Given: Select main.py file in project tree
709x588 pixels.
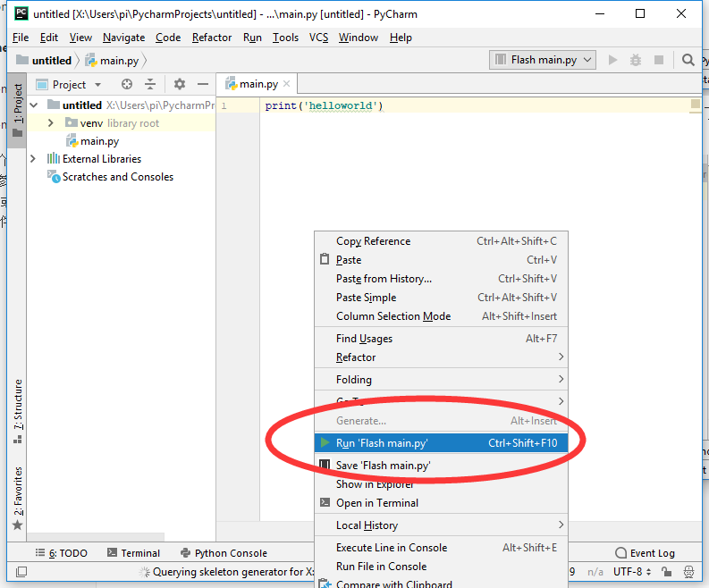Looking at the screenshot, I should [99, 141].
